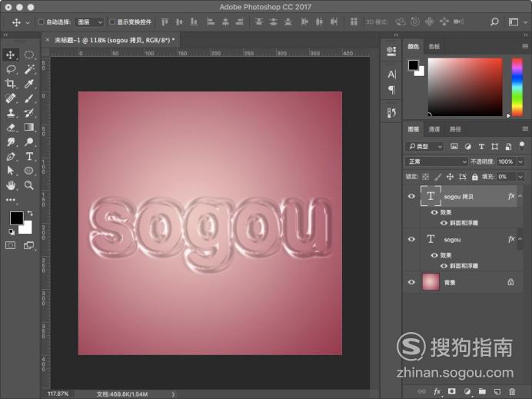Select the Ellipse shape tool
The height and width of the screenshot is (399, 532).
[x=29, y=171]
